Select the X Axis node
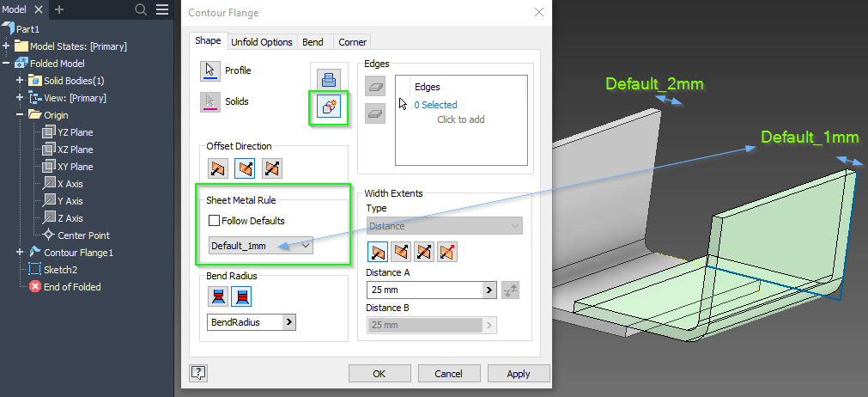This screenshot has height=397, width=868. coord(64,184)
